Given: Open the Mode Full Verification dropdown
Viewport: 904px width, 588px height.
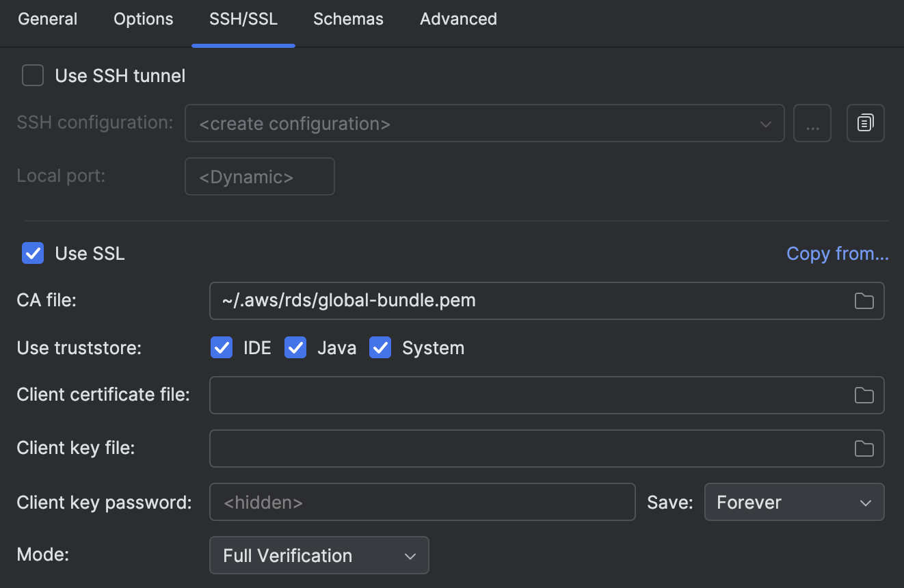Looking at the screenshot, I should [319, 555].
